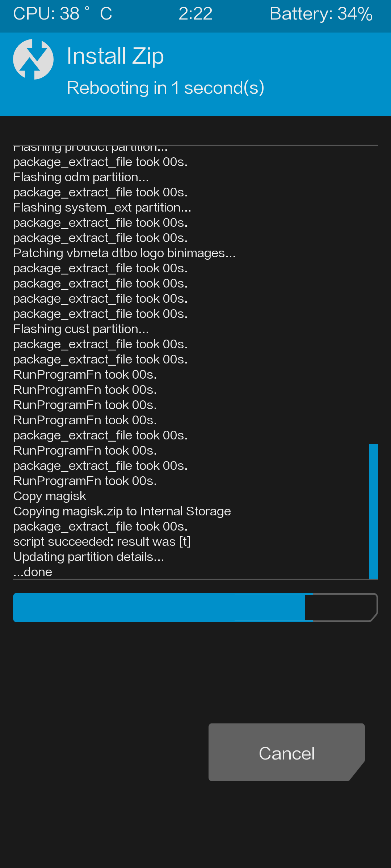Screen dimensions: 391x868
Task: Click the "Flashing system_ext partition..." log line
Action: point(102,208)
